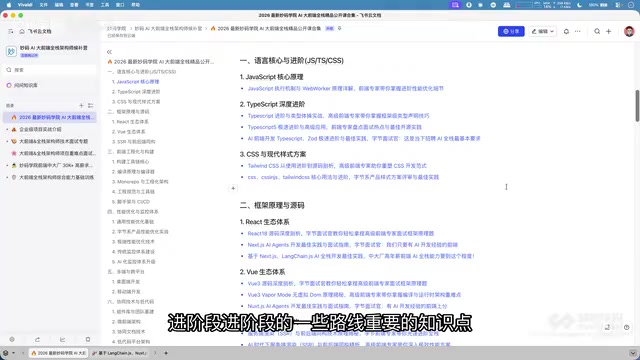
Task: Jump to outline item 3. CSS 与现代样式方案
Action: point(136,102)
